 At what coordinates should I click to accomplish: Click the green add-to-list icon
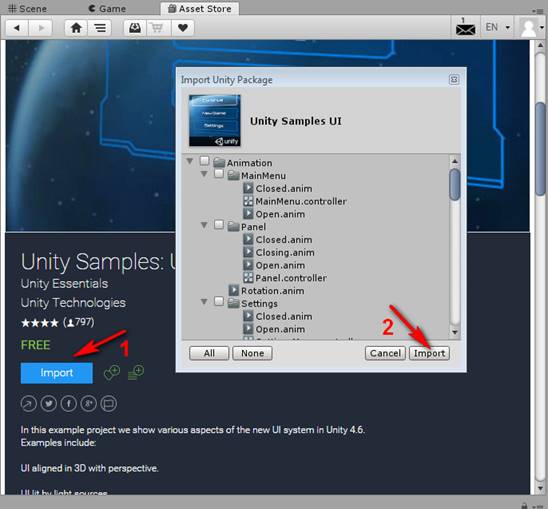[136, 373]
